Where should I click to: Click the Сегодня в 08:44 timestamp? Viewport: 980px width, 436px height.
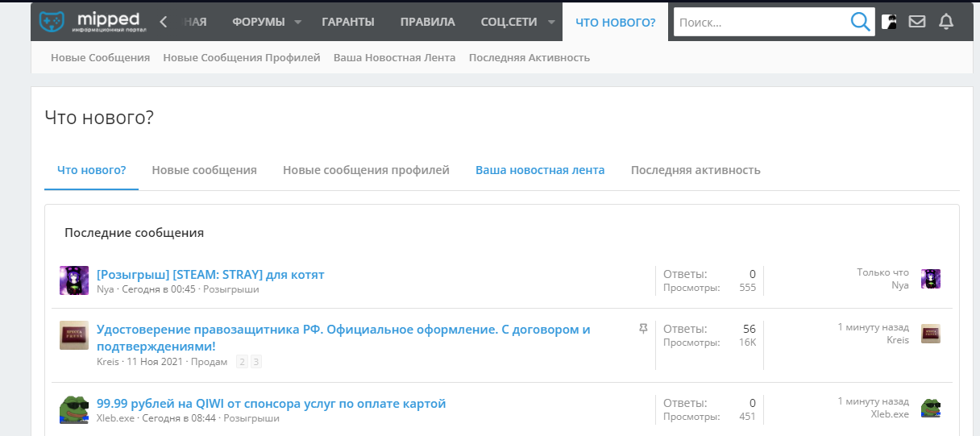(x=179, y=417)
